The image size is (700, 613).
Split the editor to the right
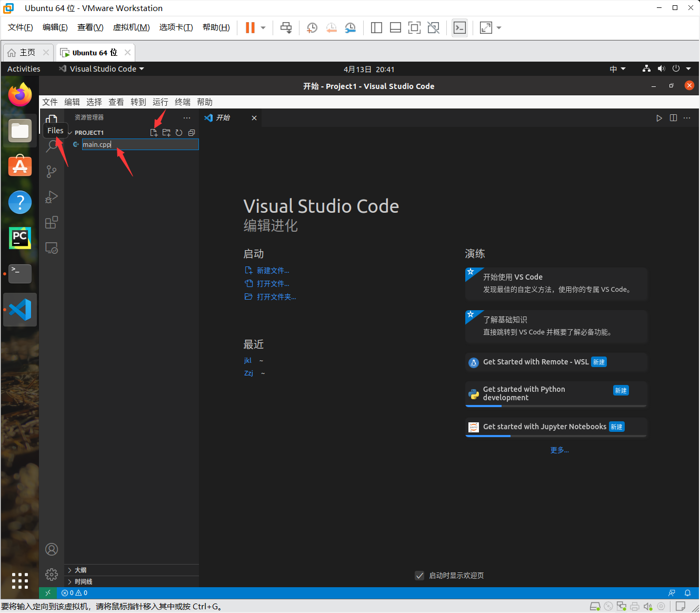pos(673,118)
